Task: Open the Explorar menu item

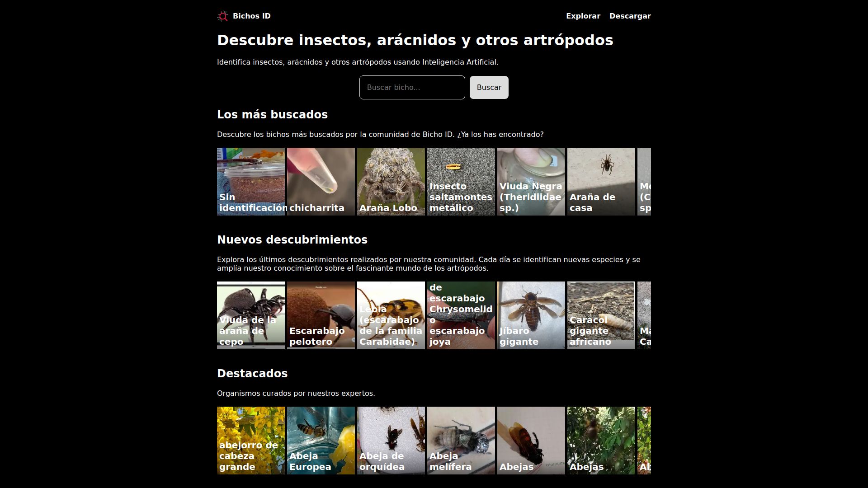Action: pos(583,16)
